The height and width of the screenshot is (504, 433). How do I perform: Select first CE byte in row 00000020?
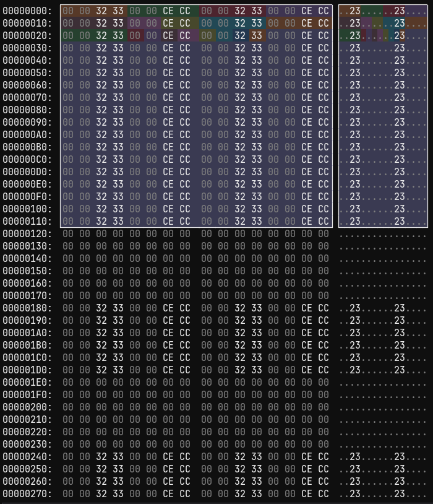[x=168, y=35]
